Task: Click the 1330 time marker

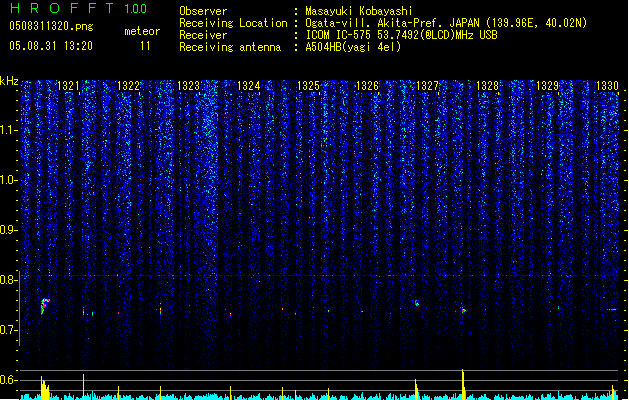Action: (x=607, y=86)
